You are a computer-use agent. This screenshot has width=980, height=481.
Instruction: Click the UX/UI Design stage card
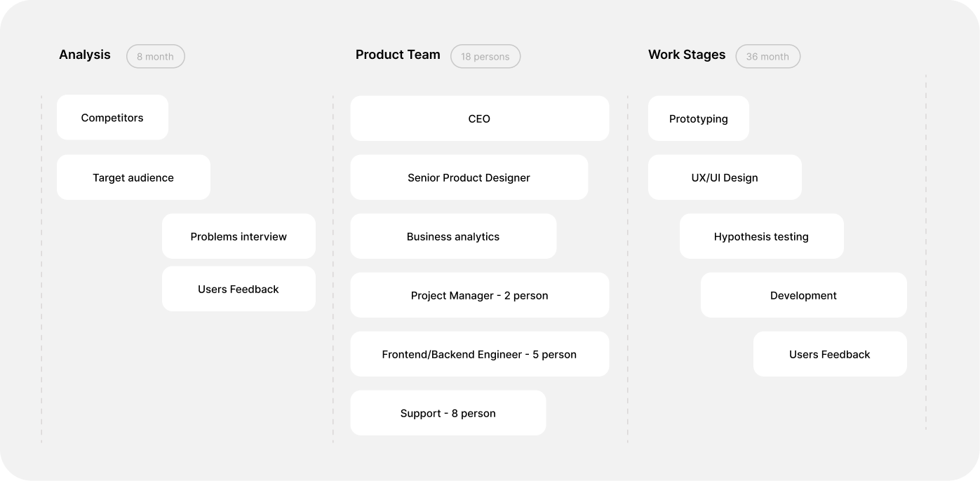click(x=725, y=177)
